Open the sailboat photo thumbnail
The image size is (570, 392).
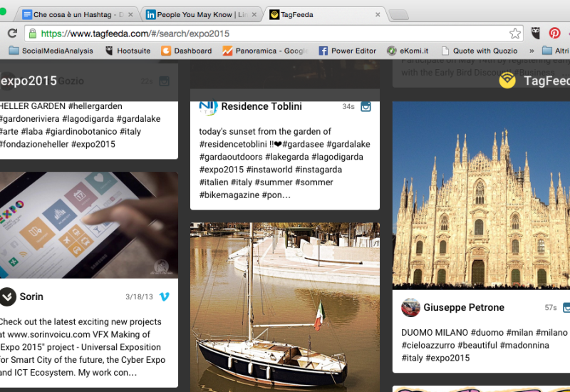(x=284, y=307)
